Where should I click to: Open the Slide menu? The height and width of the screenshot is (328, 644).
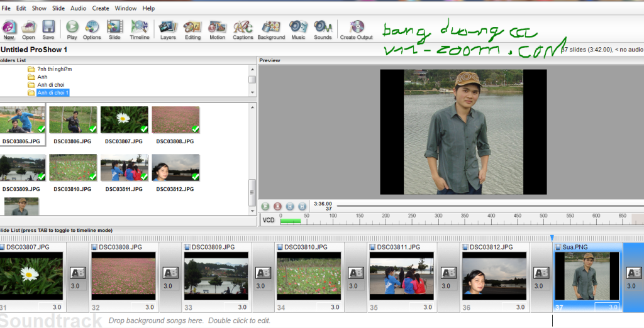coord(58,8)
